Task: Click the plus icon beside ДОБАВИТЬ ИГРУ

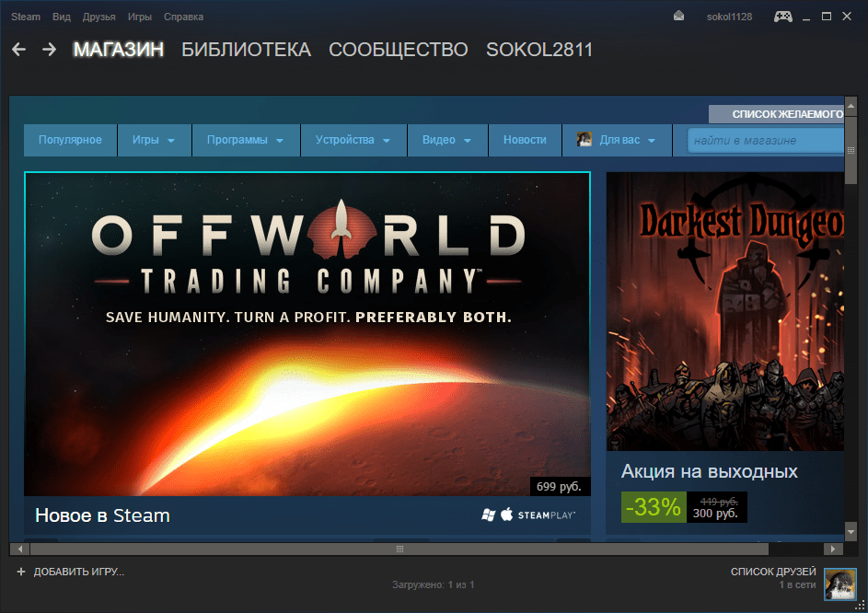Action: pyautogui.click(x=20, y=572)
